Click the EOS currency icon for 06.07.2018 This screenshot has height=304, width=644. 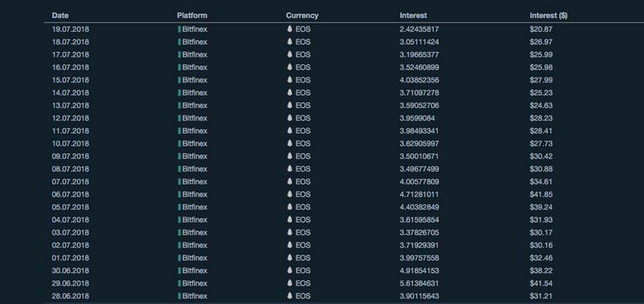pos(289,194)
